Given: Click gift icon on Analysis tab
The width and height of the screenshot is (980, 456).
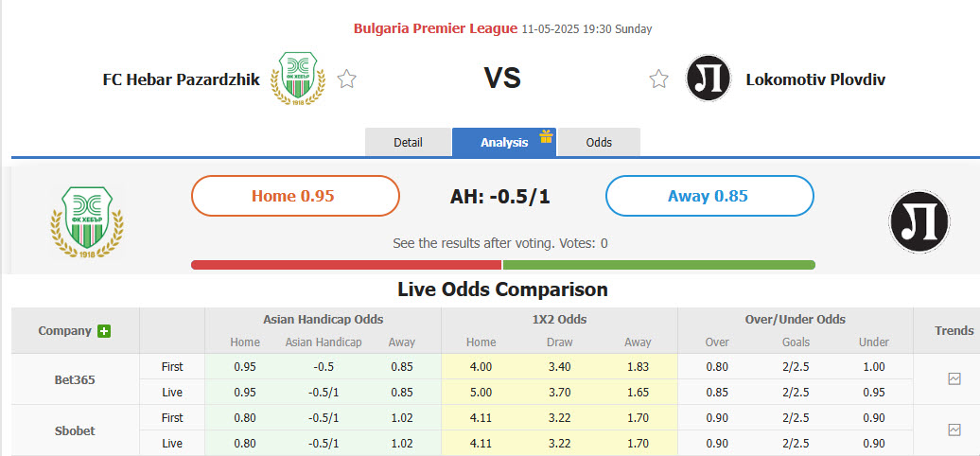Looking at the screenshot, I should pyautogui.click(x=546, y=137).
